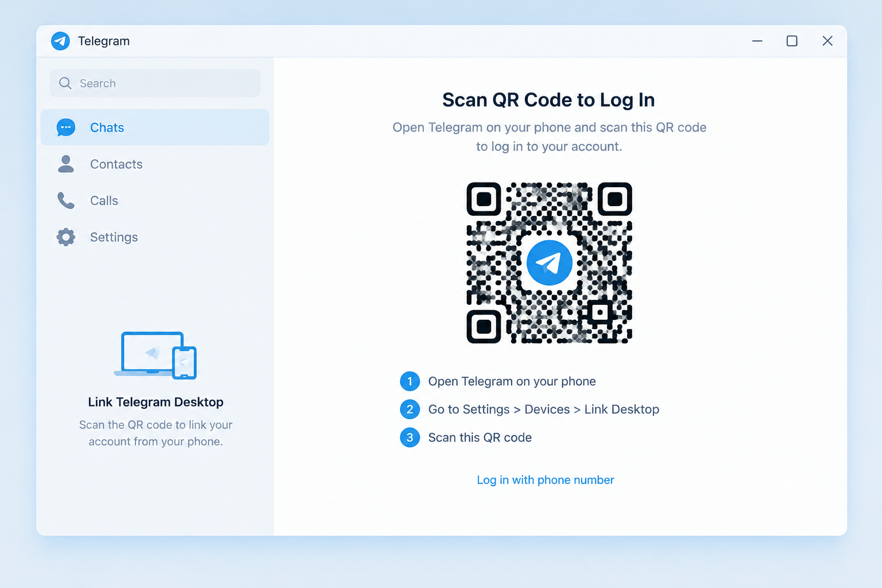Click the Scan QR Code to Log In heading
882x588 pixels.
(548, 100)
